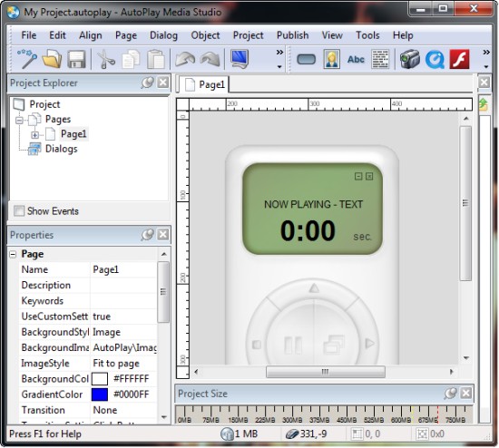Open the Dialog menu
The image size is (499, 448).
[163, 35]
